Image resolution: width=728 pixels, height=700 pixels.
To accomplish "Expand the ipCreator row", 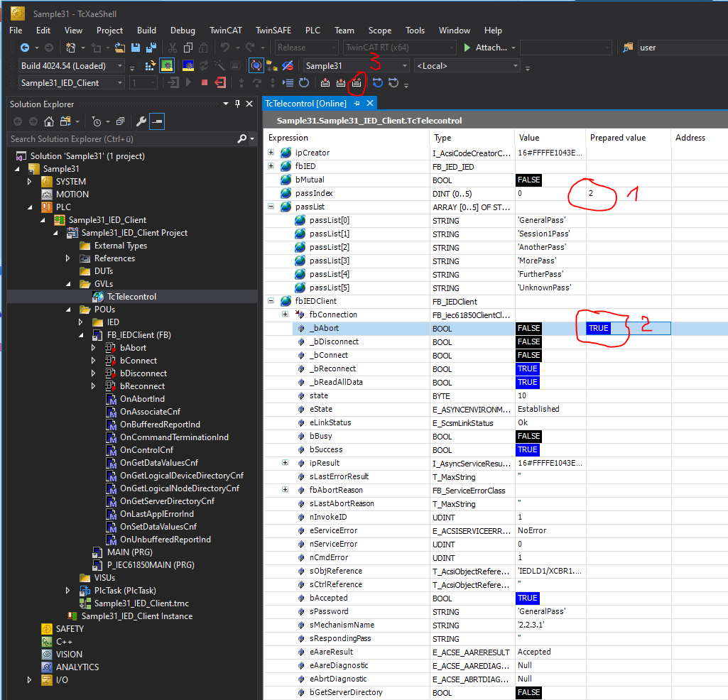I will [x=271, y=152].
